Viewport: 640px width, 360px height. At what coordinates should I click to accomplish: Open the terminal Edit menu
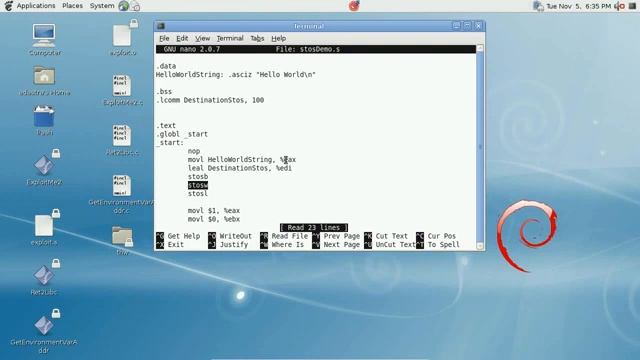(182, 38)
